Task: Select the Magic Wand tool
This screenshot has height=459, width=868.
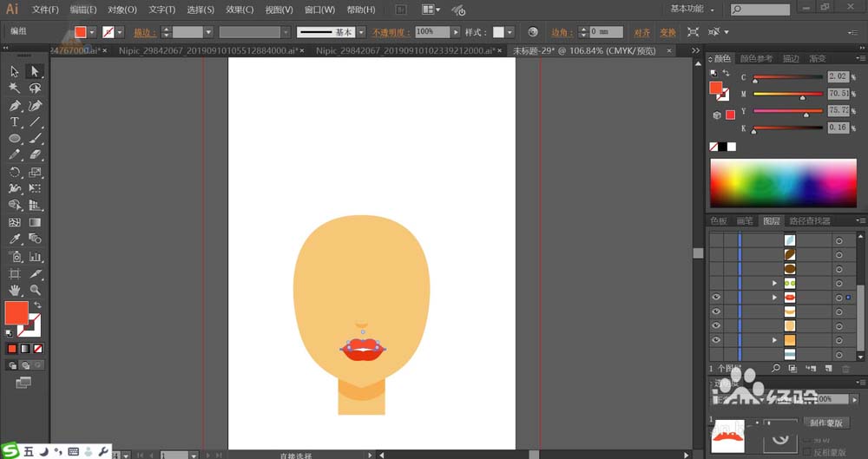Action: tap(15, 88)
